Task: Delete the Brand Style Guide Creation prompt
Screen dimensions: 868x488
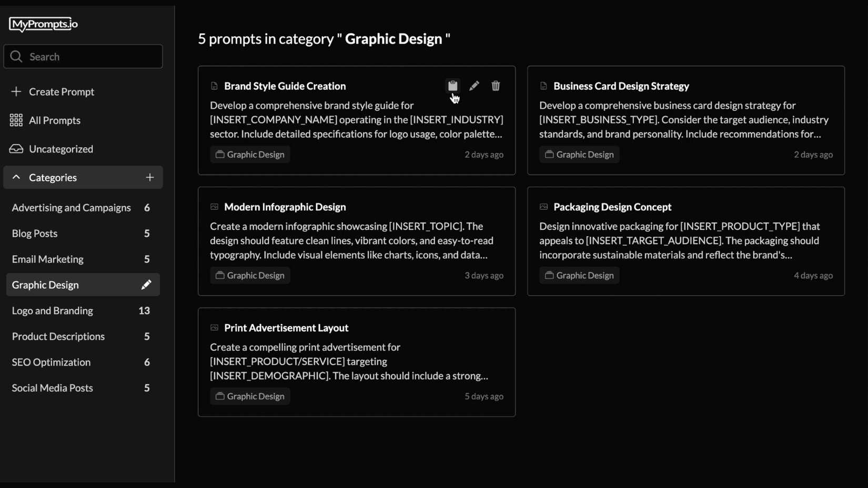Action: click(x=495, y=86)
